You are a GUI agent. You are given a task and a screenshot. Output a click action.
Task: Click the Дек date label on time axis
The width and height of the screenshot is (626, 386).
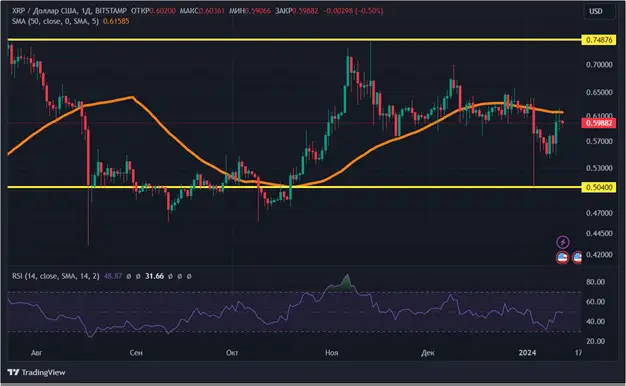click(x=428, y=353)
